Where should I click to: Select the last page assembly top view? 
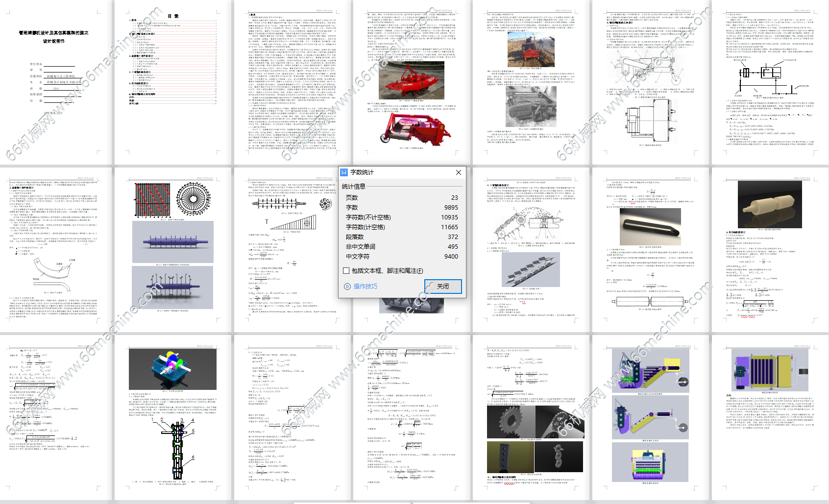(x=769, y=371)
